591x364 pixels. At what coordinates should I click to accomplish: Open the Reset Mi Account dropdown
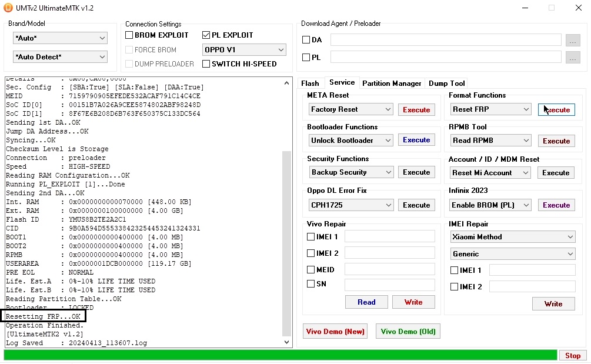pyautogui.click(x=490, y=172)
